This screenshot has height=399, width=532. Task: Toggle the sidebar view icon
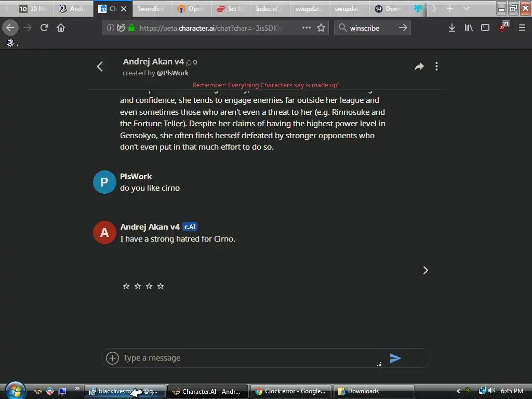click(485, 28)
